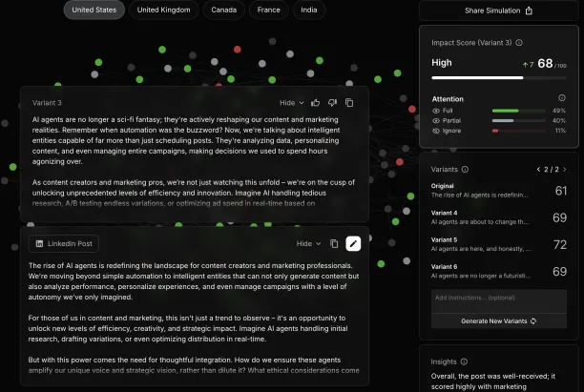Select the Variant 6 row
The height and width of the screenshot is (392, 584).
pos(499,272)
